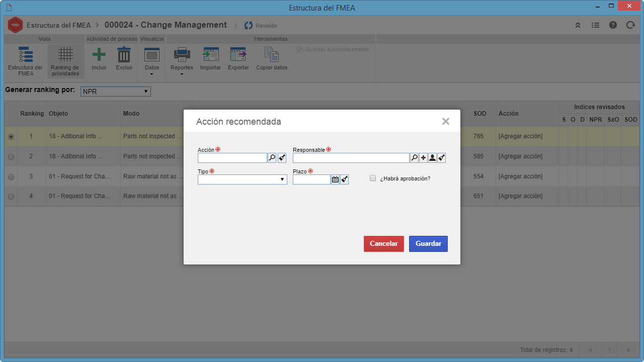Search Acción with magnifier icon
The image size is (644, 362).
(x=272, y=158)
